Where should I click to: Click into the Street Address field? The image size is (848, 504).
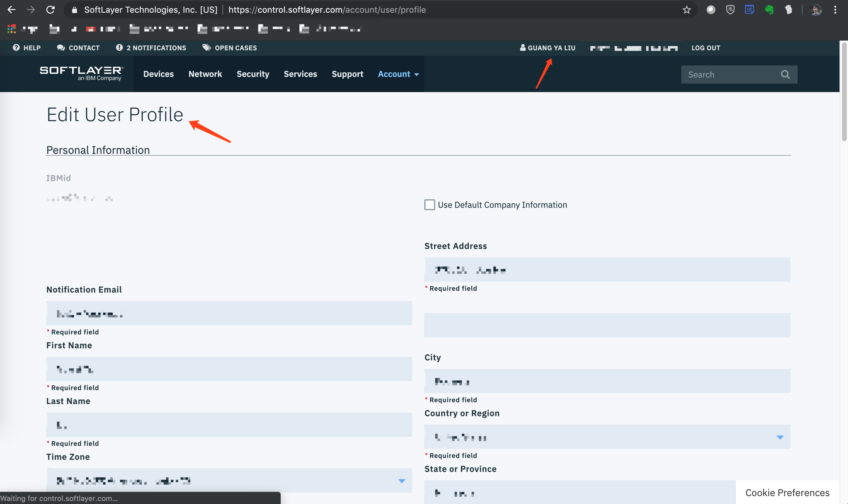tap(607, 270)
